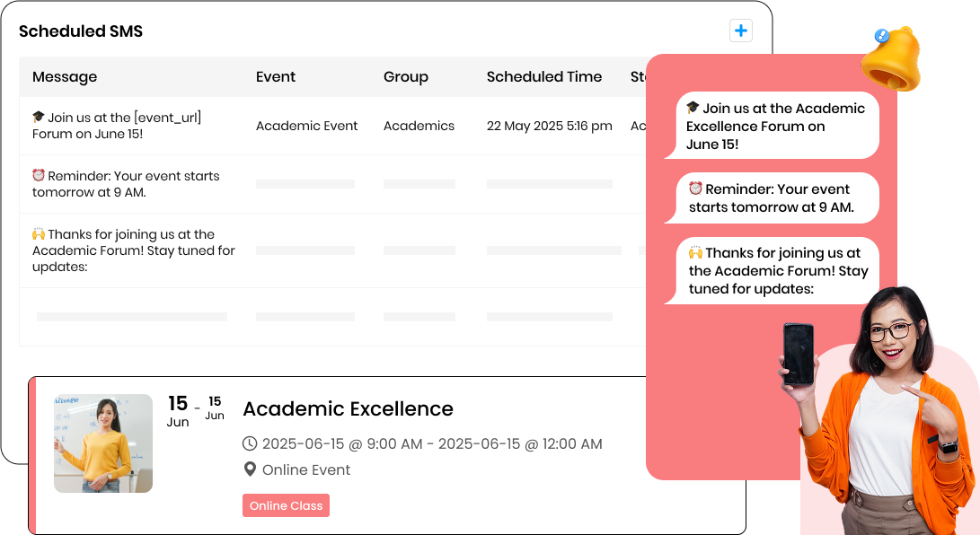Open the Academic Excellence event title
This screenshot has height=535, width=980.
348,408
